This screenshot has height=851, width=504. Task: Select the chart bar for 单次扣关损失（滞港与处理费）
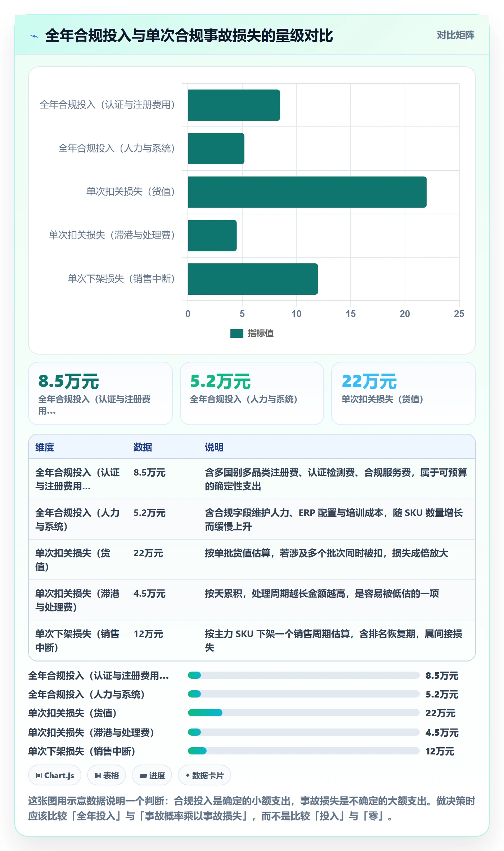212,236
